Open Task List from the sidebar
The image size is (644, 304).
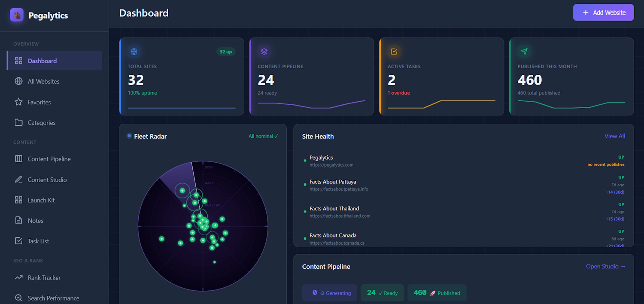(x=55, y=241)
